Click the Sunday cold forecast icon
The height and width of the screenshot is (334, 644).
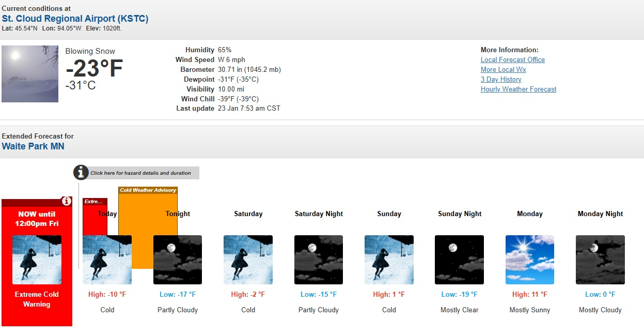389,260
